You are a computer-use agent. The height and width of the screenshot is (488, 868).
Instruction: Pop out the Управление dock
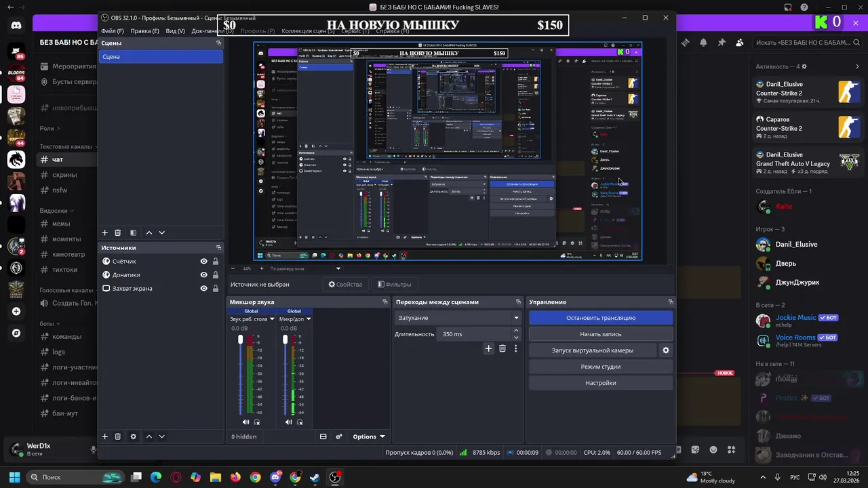click(x=671, y=302)
